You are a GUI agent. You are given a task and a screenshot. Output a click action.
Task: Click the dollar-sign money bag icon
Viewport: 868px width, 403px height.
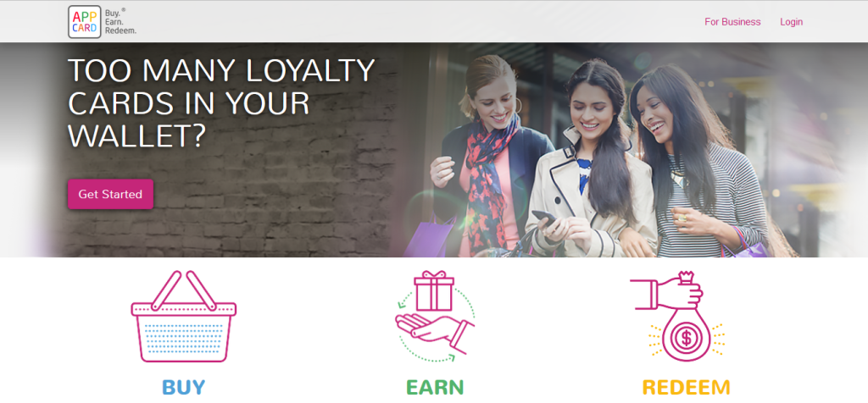coord(686,335)
